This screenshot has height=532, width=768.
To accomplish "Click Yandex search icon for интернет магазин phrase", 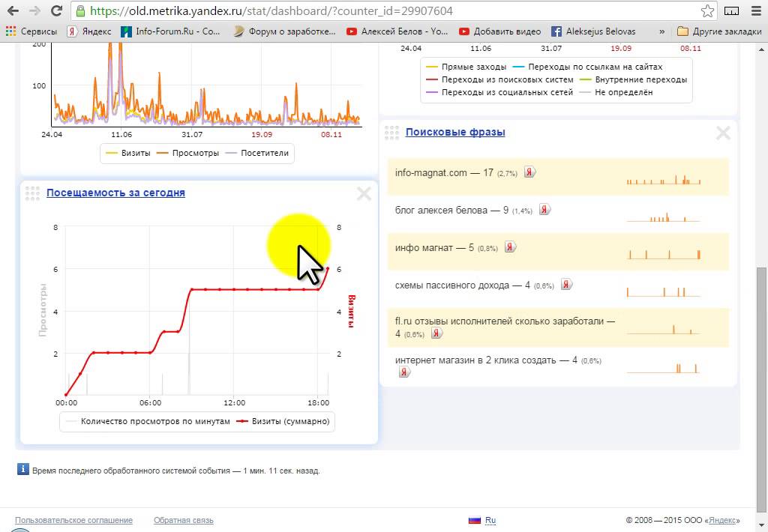I will pyautogui.click(x=404, y=372).
